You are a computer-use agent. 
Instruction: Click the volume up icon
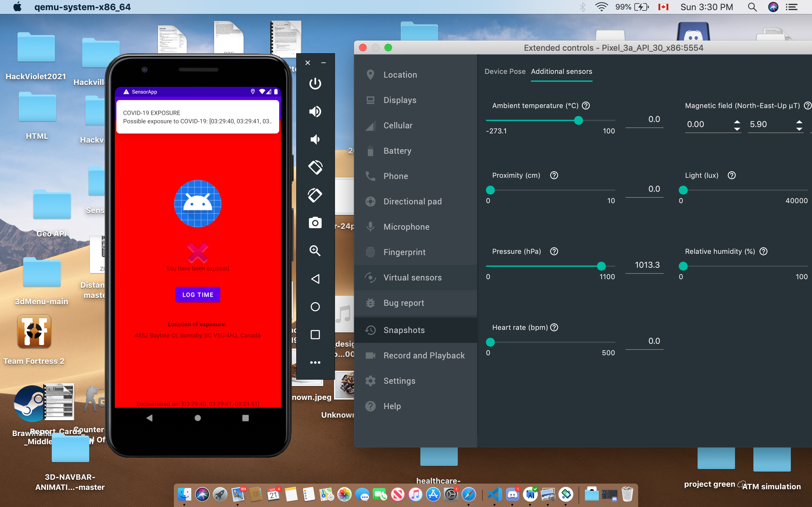tap(315, 111)
